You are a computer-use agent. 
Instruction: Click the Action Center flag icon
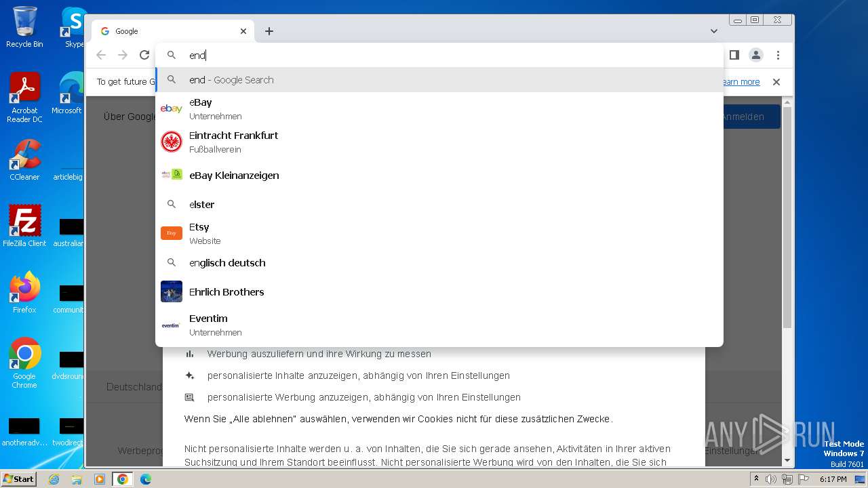(x=803, y=479)
